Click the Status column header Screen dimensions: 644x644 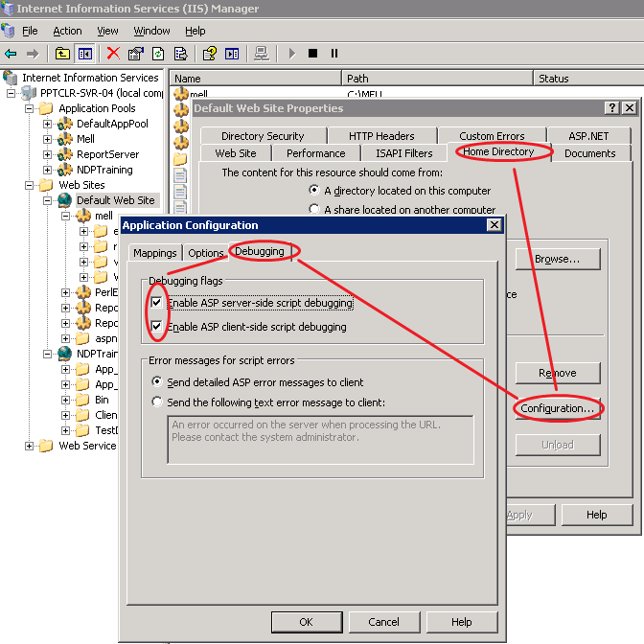(588, 79)
